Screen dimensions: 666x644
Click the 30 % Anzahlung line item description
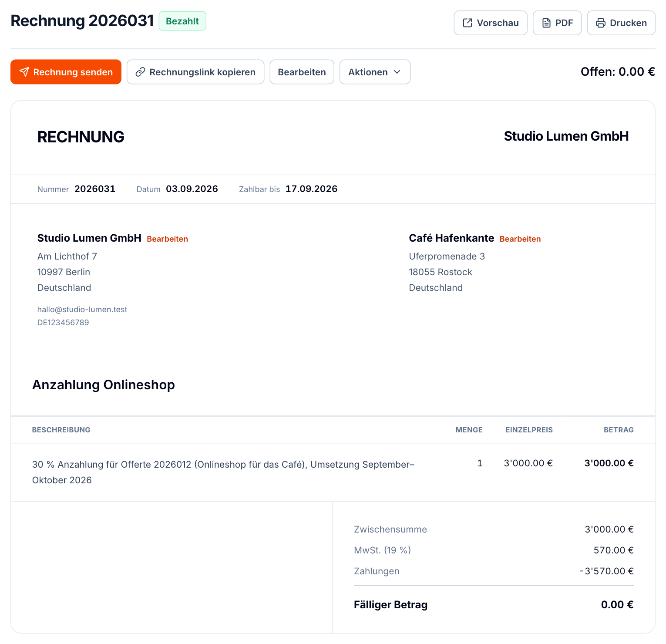(x=223, y=472)
